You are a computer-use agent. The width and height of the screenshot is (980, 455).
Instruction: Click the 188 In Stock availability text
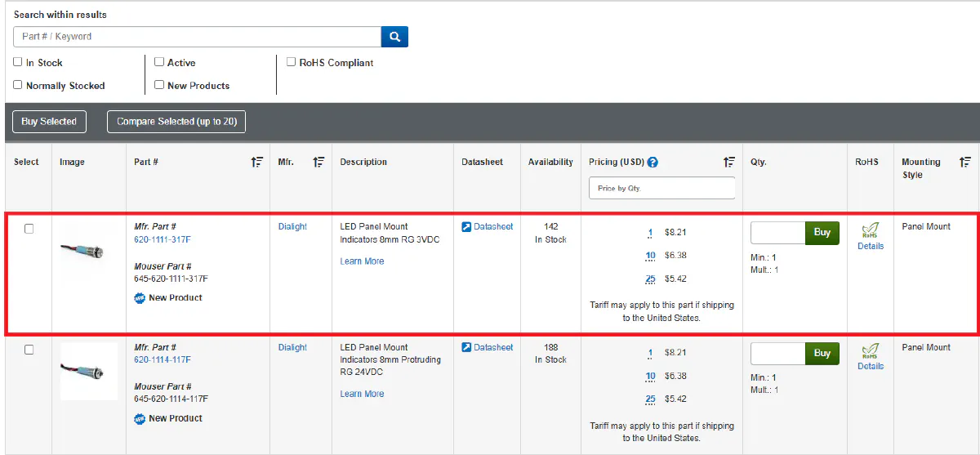[550, 354]
